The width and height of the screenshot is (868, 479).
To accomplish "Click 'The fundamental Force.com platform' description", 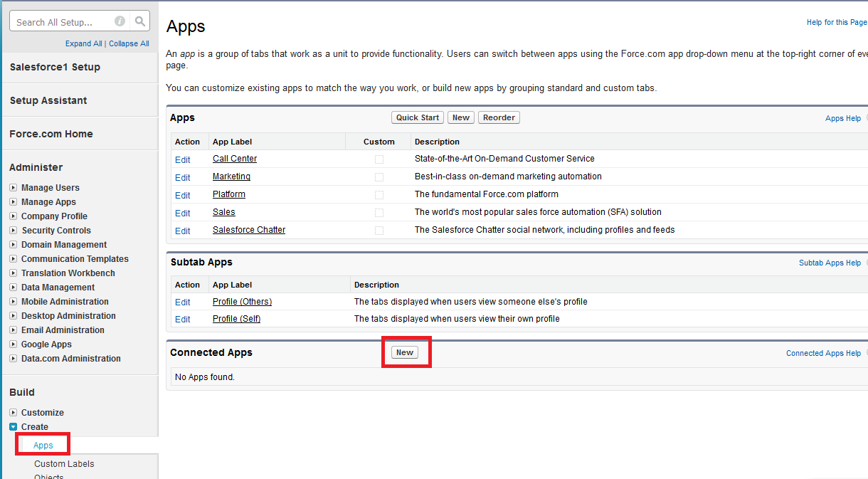I will (487, 194).
